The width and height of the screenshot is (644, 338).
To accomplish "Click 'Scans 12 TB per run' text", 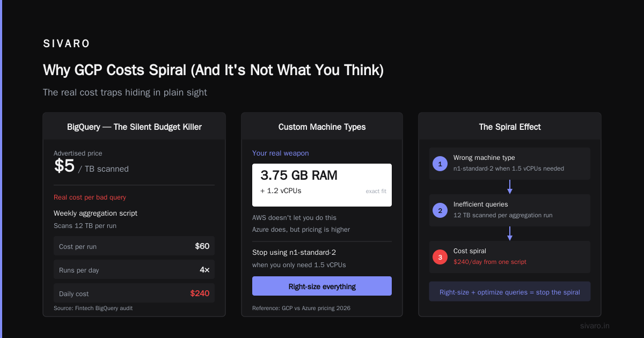I will point(85,226).
